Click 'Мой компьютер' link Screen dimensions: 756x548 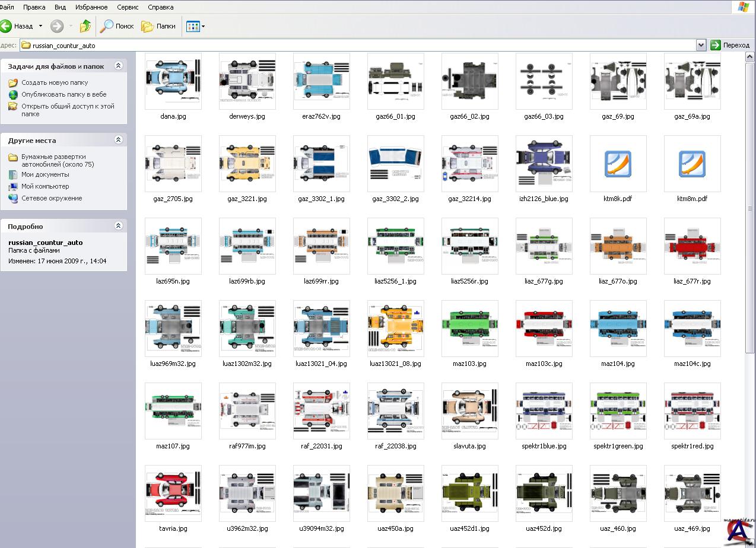[45, 186]
